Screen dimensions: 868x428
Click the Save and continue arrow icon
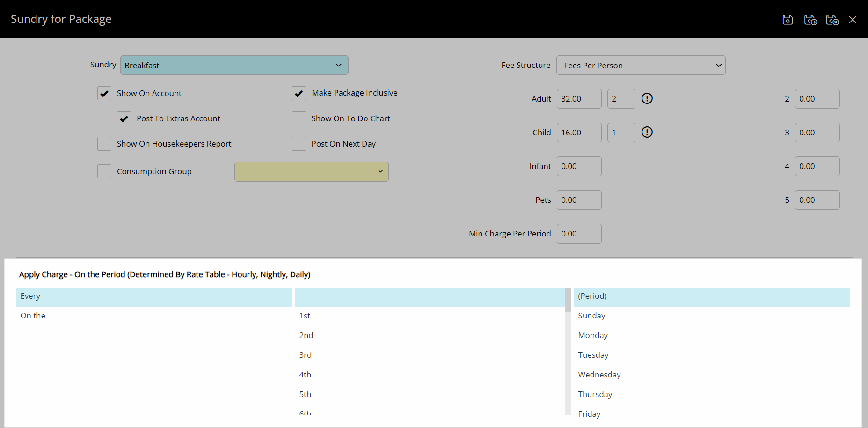810,20
